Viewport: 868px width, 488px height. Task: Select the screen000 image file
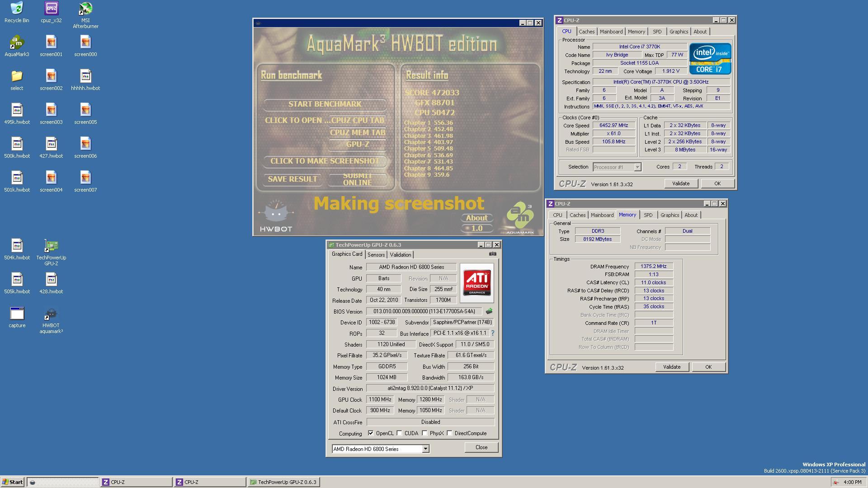tap(85, 46)
